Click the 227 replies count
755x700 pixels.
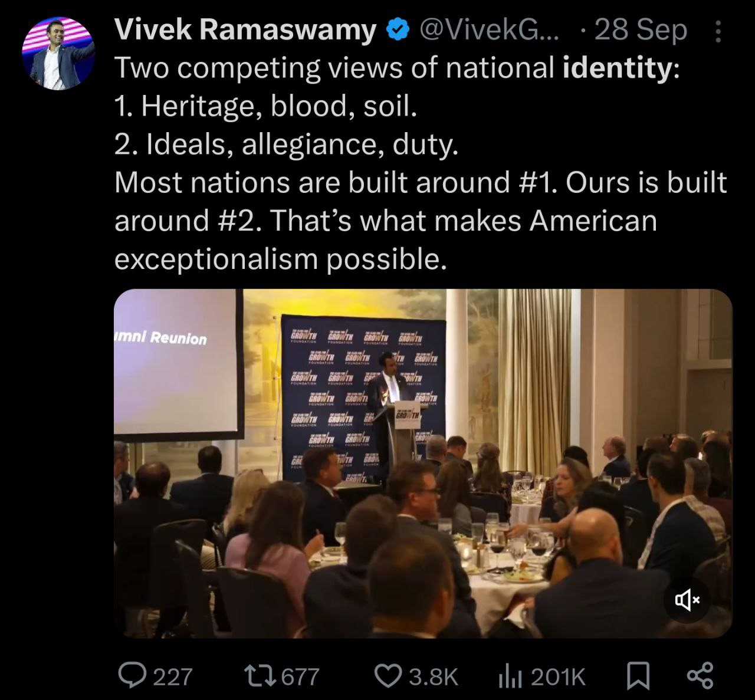(173, 676)
